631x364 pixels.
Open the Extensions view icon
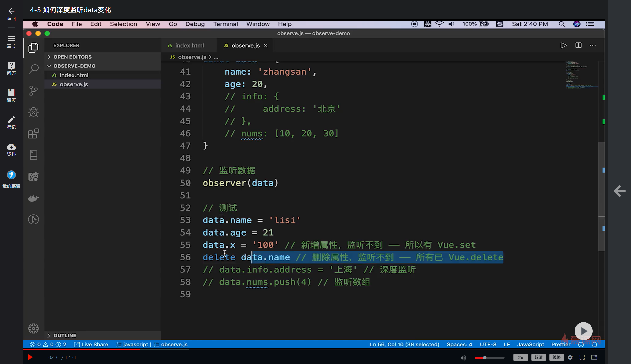tap(33, 134)
